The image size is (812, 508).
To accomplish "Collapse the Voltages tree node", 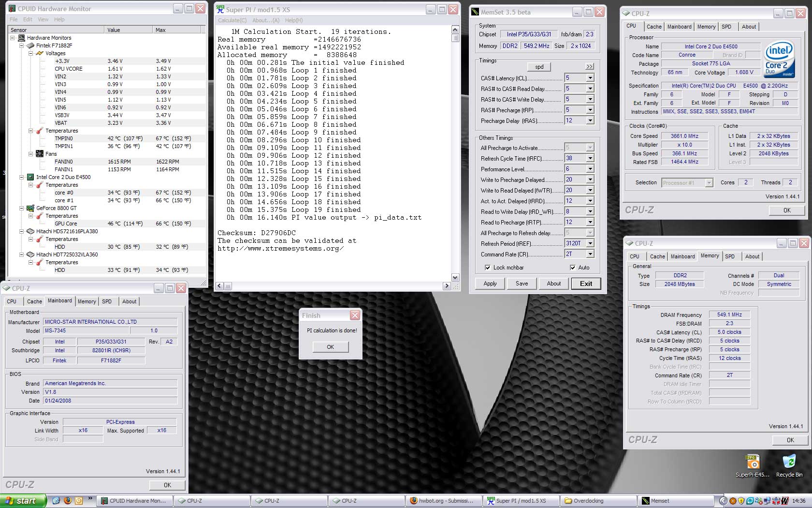I will click(30, 53).
